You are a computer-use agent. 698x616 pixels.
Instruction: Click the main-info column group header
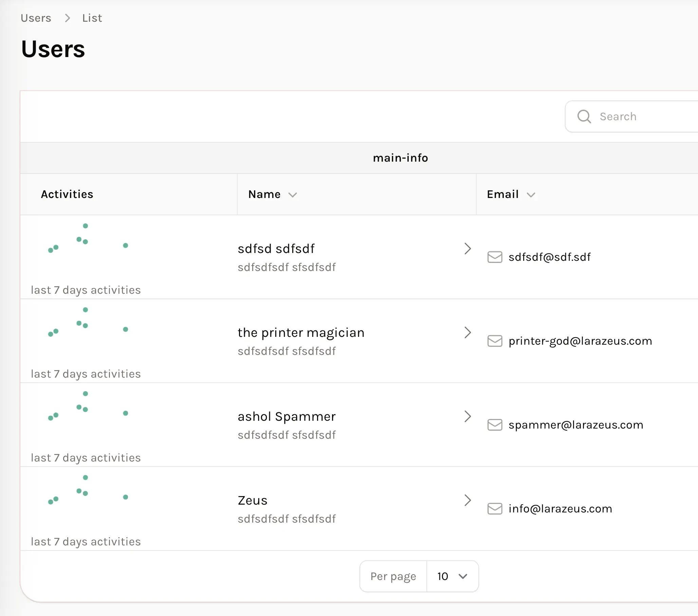(x=400, y=158)
